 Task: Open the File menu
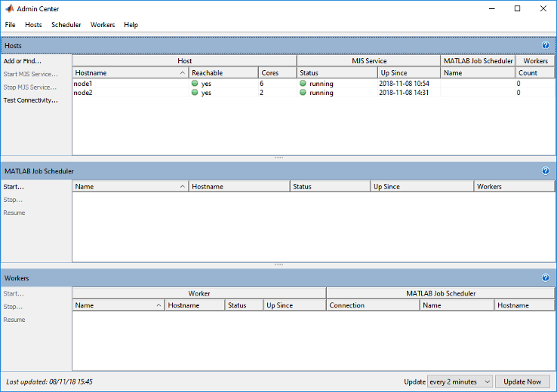(x=10, y=25)
